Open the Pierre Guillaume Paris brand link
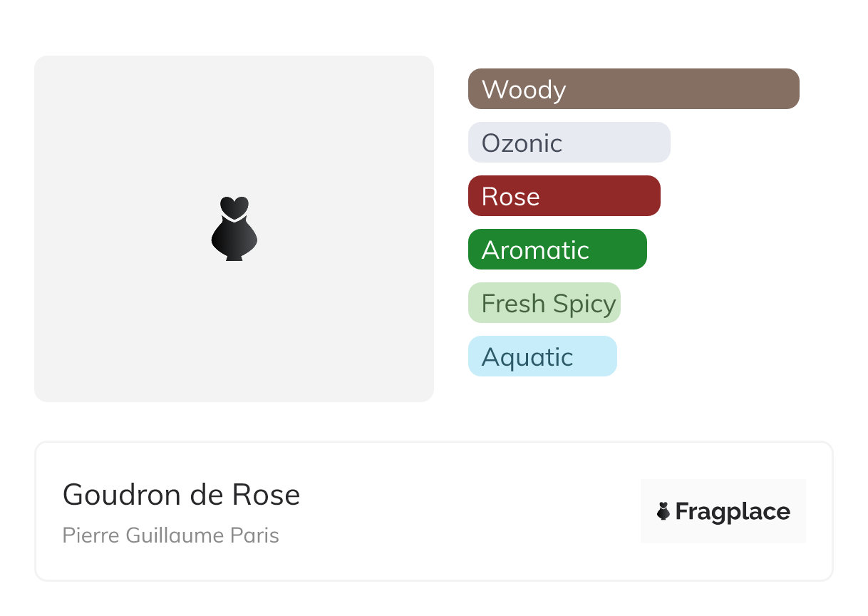 [170, 535]
